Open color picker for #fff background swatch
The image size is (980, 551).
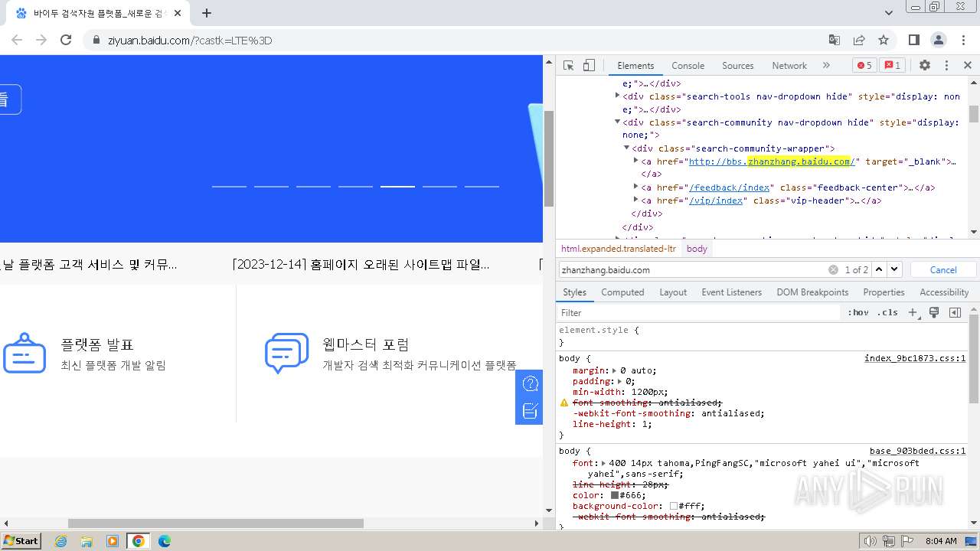click(x=674, y=506)
